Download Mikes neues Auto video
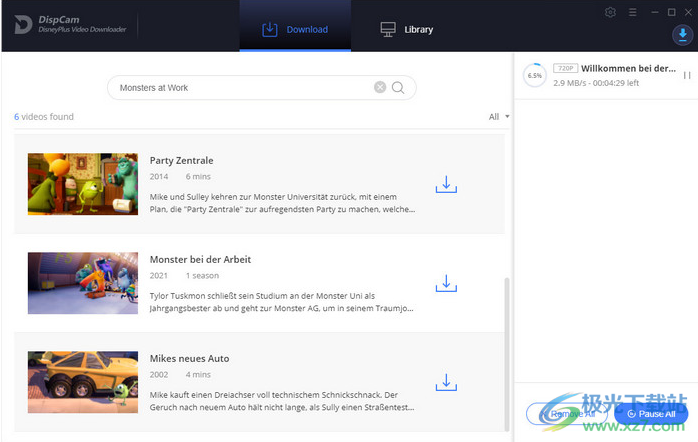This screenshot has width=698, height=442. coord(446,382)
